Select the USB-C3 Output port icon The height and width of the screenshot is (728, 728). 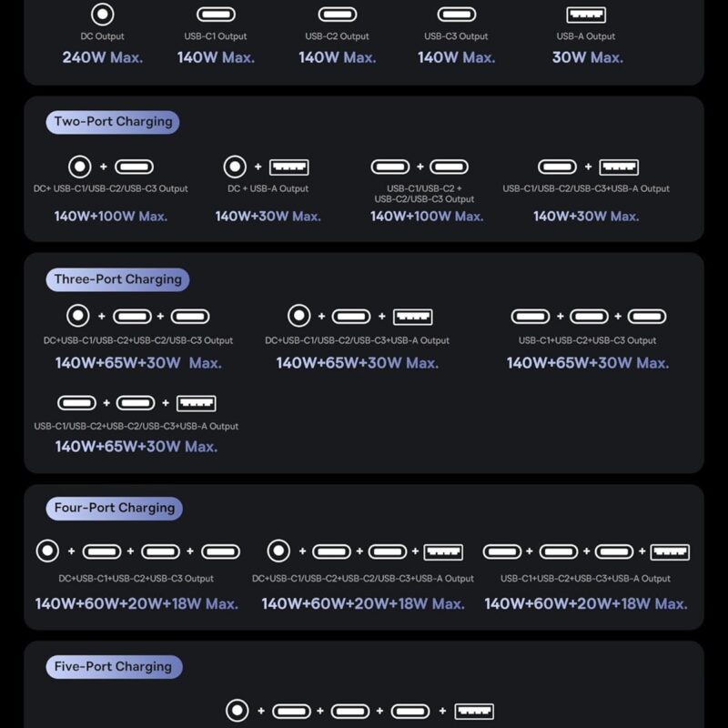pos(457,15)
